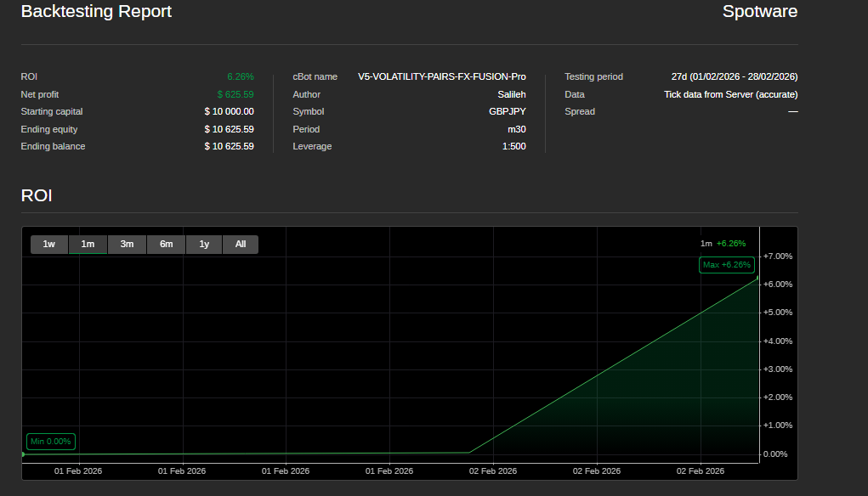
Task: Select the 3m time range button
Action: [127, 244]
